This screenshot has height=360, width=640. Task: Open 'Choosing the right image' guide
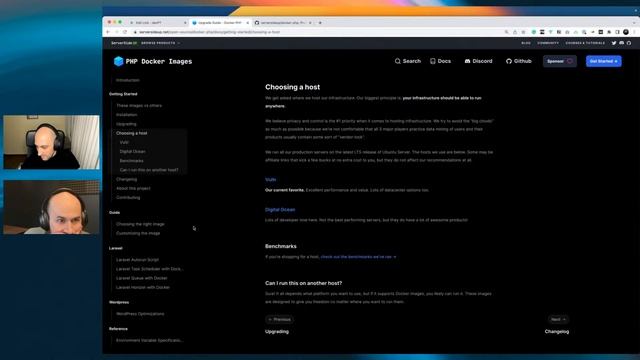(140, 224)
